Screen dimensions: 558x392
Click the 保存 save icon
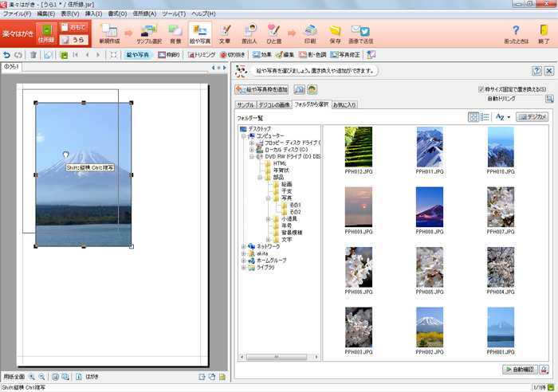coord(335,33)
